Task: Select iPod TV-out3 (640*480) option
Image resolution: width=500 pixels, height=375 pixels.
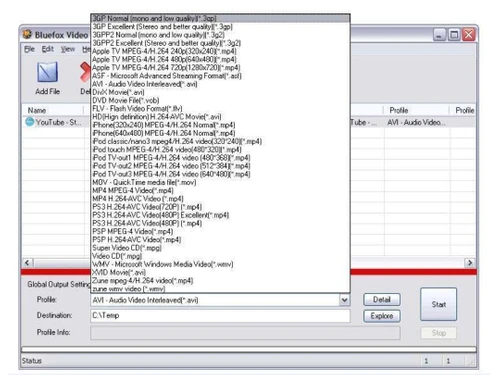Action: (220, 174)
